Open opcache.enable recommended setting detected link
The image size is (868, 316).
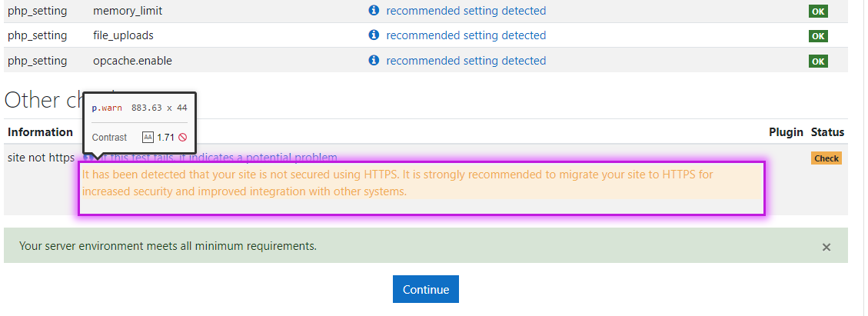point(466,60)
